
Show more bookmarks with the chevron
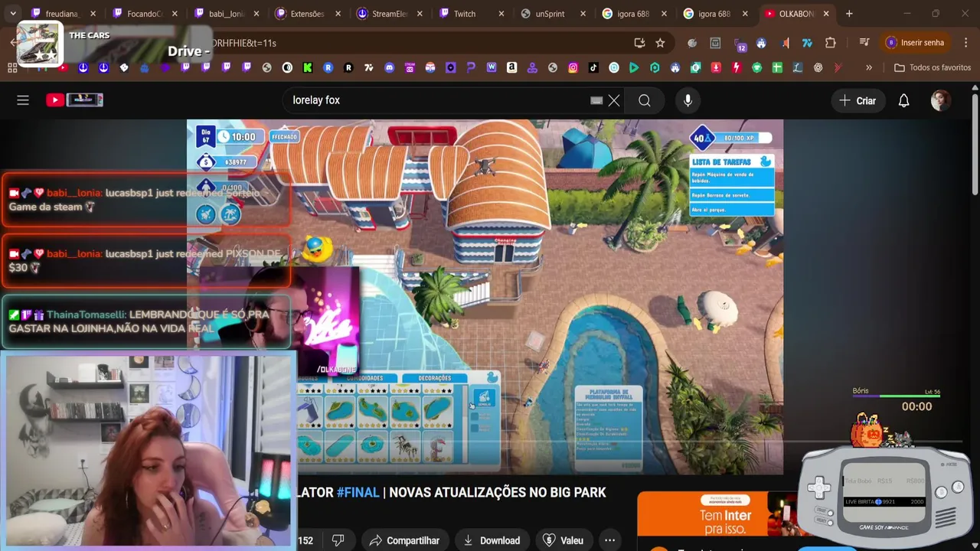[869, 68]
